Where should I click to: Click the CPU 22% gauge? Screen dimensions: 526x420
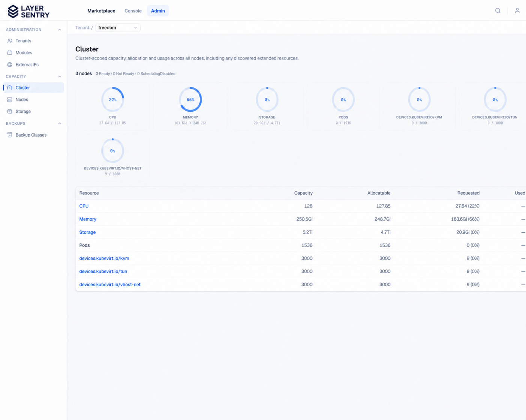(112, 100)
